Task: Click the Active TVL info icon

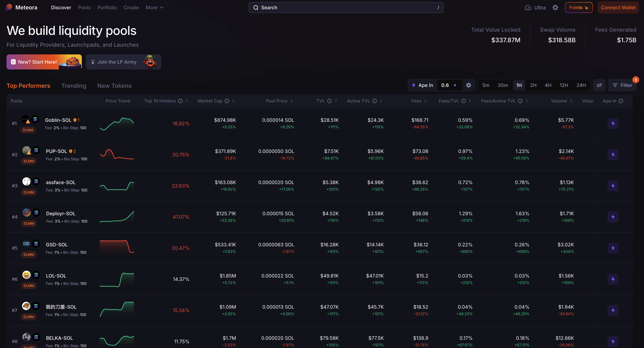Action: (375, 101)
